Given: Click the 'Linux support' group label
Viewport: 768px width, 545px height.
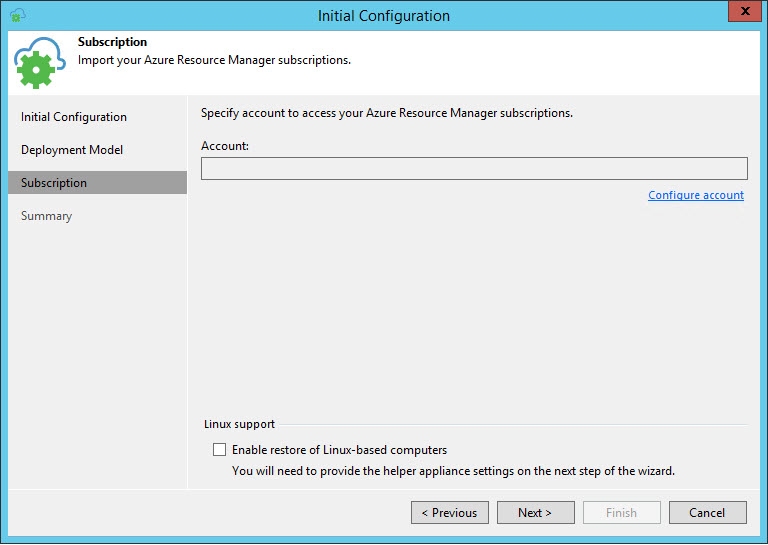Looking at the screenshot, I should (240, 424).
